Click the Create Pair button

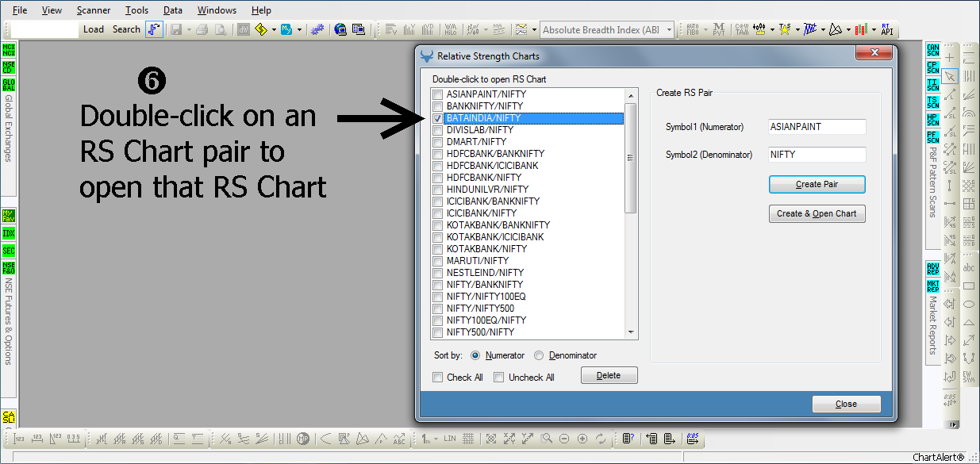[817, 184]
